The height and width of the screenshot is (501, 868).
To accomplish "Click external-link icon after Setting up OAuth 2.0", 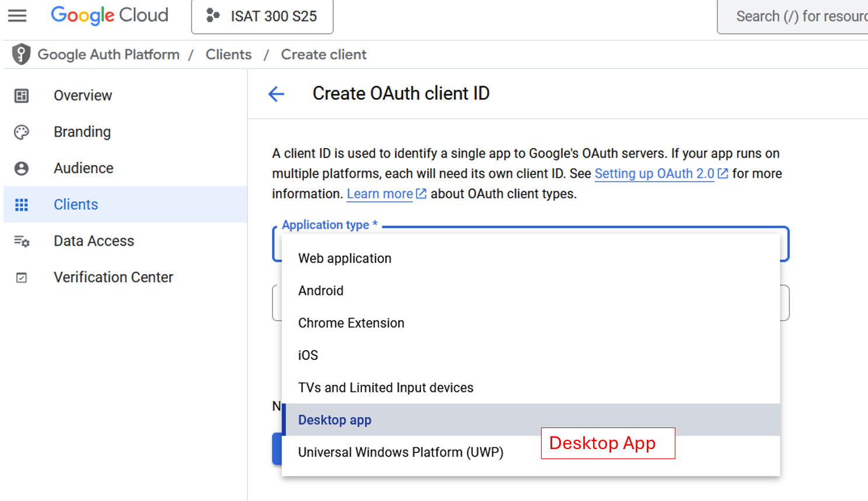I will (723, 174).
